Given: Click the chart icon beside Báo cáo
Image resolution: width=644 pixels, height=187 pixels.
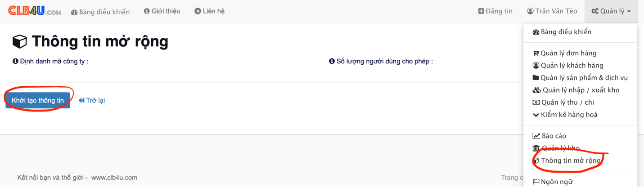Looking at the screenshot, I should coord(536,136).
